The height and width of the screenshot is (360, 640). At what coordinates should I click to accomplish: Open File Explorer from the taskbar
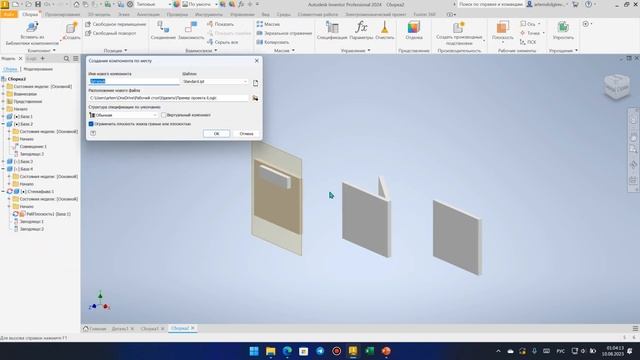click(x=271, y=351)
